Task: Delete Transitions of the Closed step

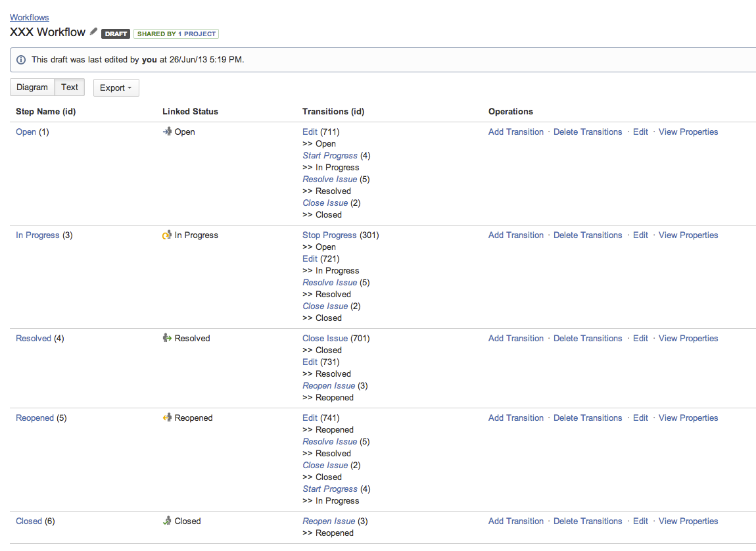Action: [x=588, y=521]
